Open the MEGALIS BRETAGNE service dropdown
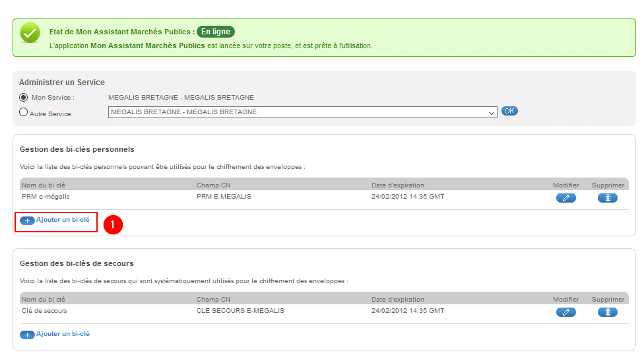This screenshot has height=363, width=644. [x=303, y=112]
